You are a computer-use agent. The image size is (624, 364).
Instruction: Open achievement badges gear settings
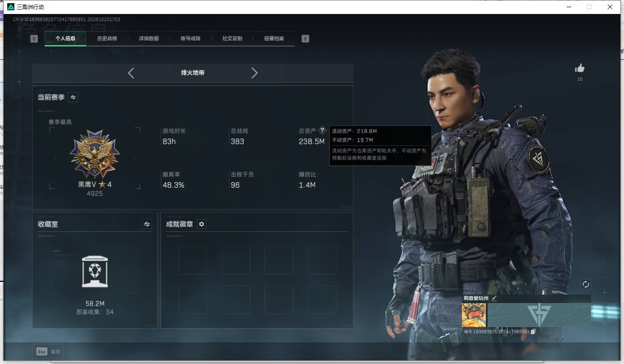click(202, 224)
